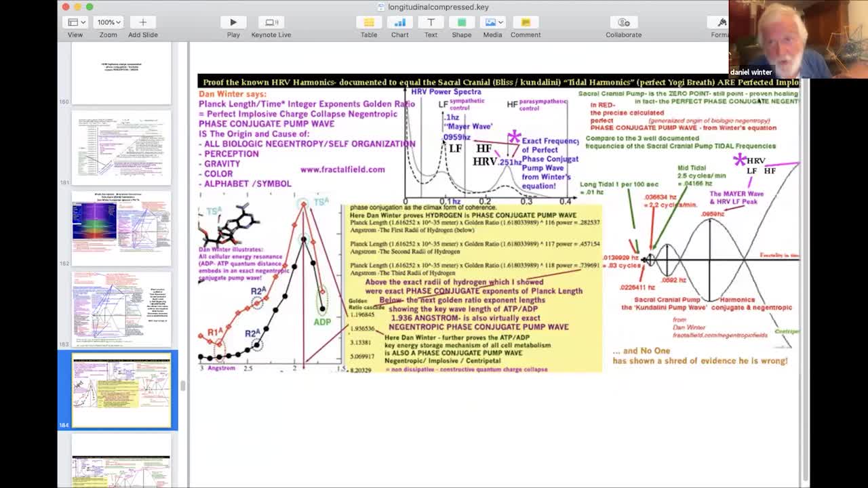Click the red window close button
The height and width of the screenshot is (488, 868).
coord(66,7)
